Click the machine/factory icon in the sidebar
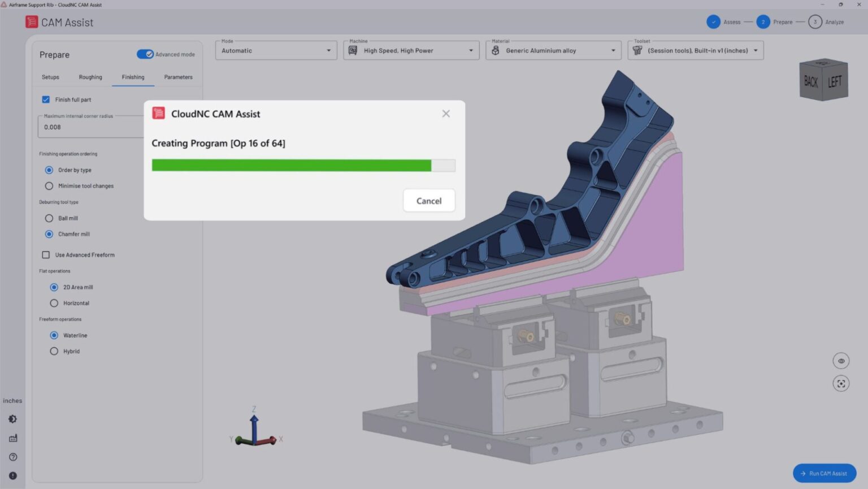The image size is (868, 489). [12, 438]
